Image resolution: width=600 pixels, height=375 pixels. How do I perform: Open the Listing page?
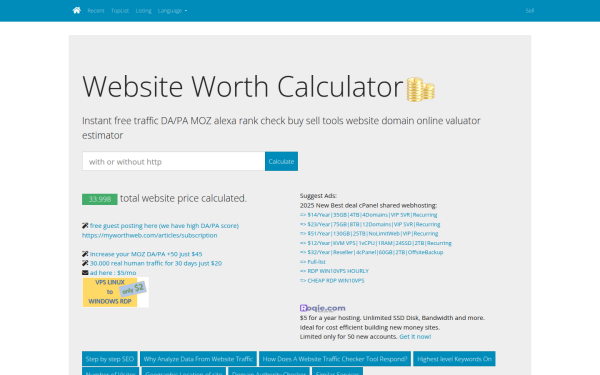[x=143, y=11]
